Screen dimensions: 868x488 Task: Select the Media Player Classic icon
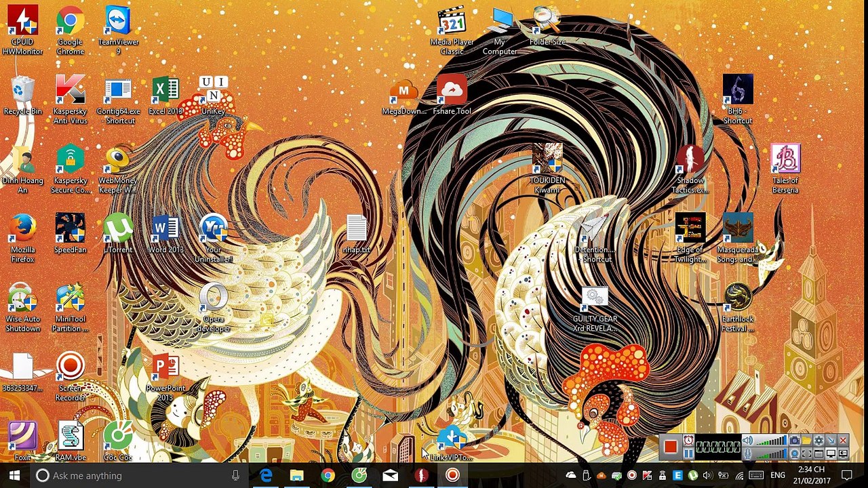[x=452, y=30]
